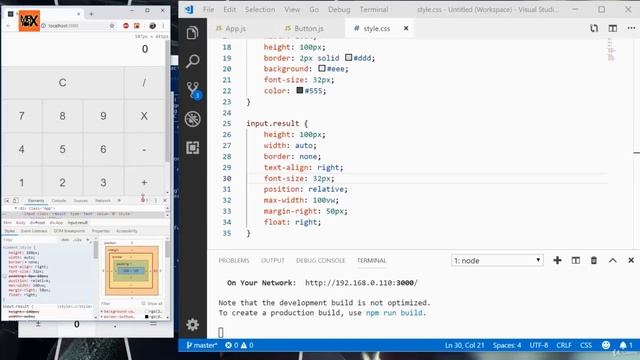Open the File menu in VS Code
This screenshot has width=640, height=360.
pos(208,9)
